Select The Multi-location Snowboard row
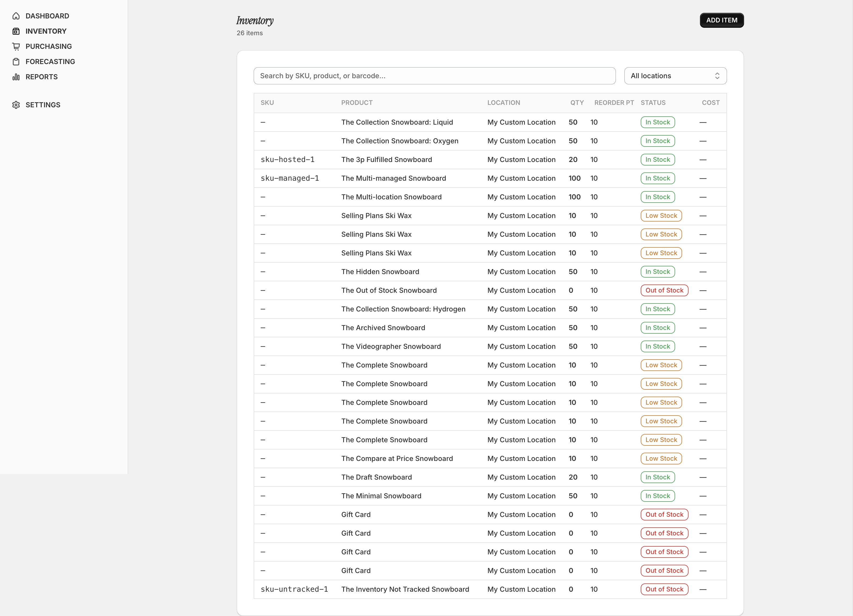The height and width of the screenshot is (616, 853). coord(490,197)
